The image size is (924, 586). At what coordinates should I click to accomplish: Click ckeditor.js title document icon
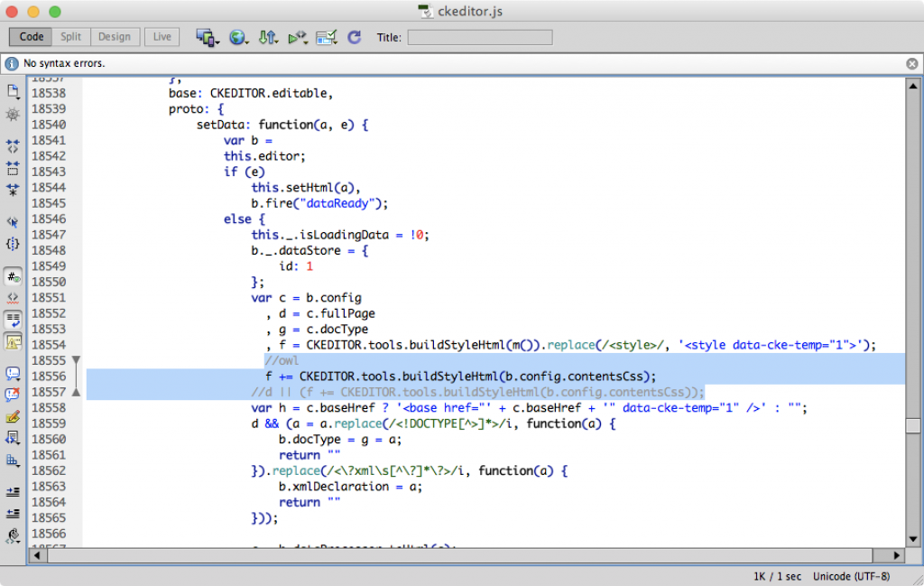pos(425,11)
